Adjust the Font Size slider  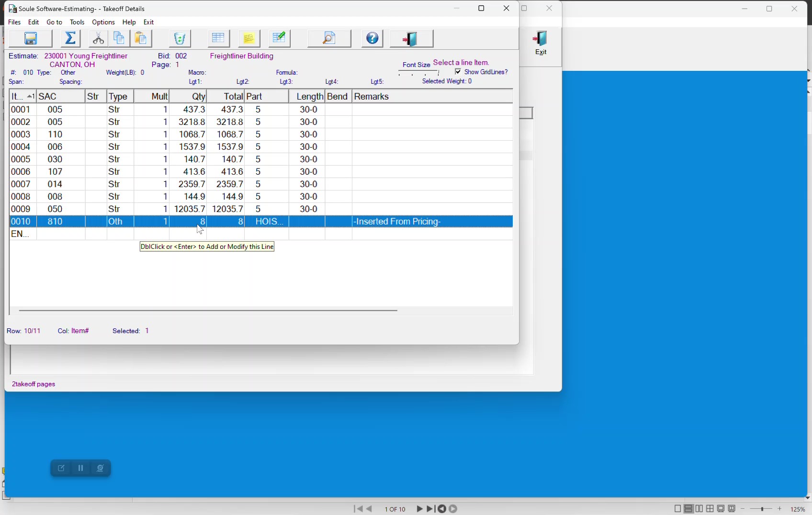(x=419, y=73)
